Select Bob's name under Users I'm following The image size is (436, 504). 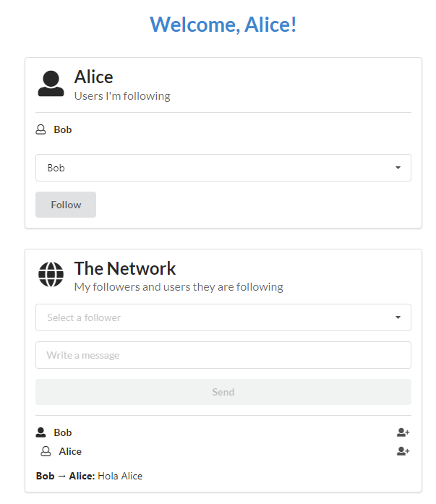point(63,130)
